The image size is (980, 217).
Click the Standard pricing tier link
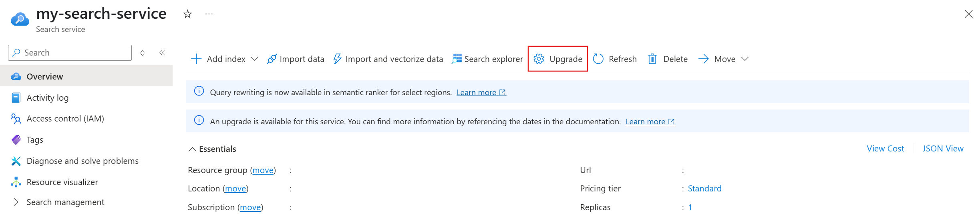click(x=704, y=189)
